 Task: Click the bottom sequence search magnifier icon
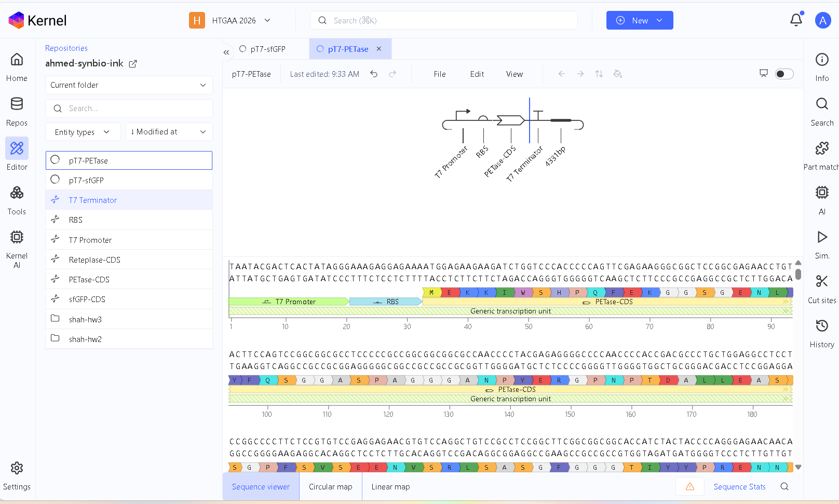(784, 486)
